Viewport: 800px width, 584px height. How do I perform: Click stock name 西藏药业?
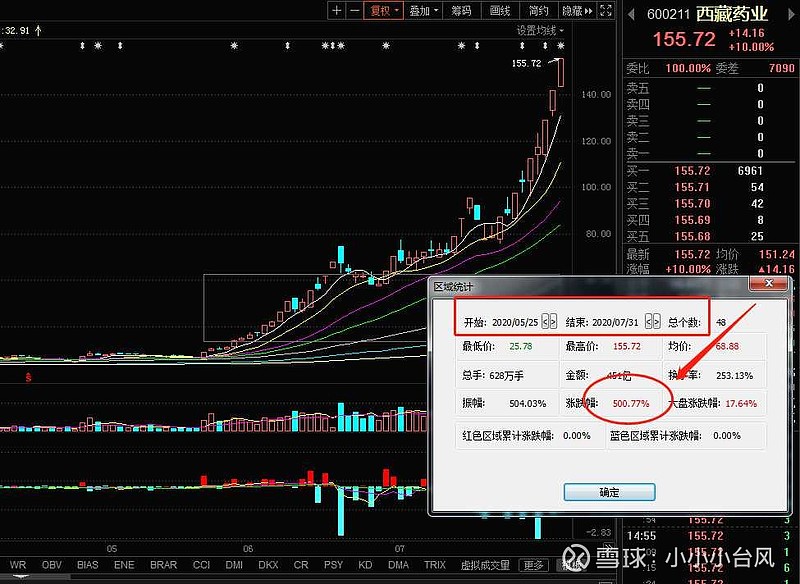pos(732,14)
